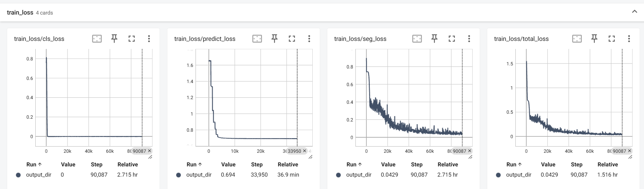Sort by Run column in cls_loss table

34,165
